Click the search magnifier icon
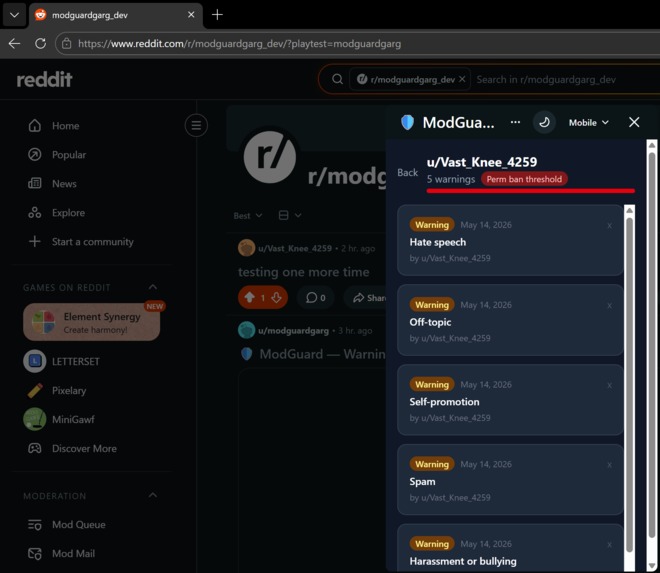The image size is (660, 573). (x=337, y=79)
